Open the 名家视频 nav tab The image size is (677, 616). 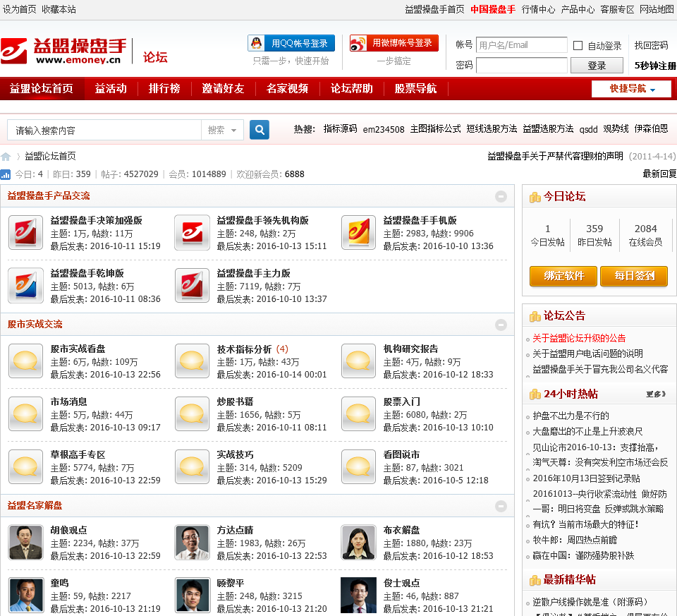(287, 89)
